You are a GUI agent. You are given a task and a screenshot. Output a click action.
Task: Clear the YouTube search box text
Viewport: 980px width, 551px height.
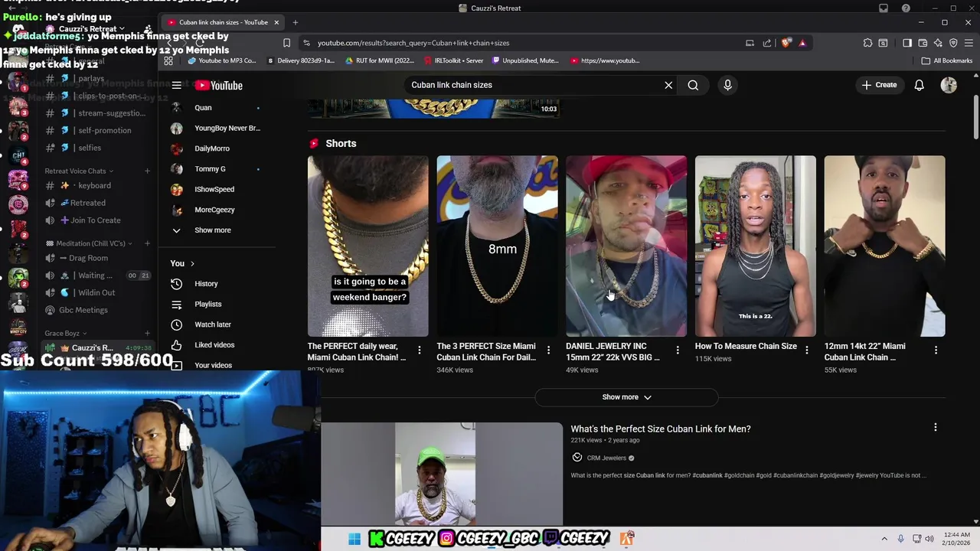pos(668,85)
